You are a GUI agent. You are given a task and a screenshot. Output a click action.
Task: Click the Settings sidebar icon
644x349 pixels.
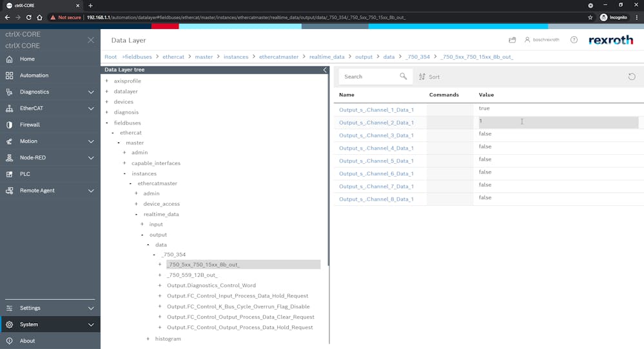(9, 308)
